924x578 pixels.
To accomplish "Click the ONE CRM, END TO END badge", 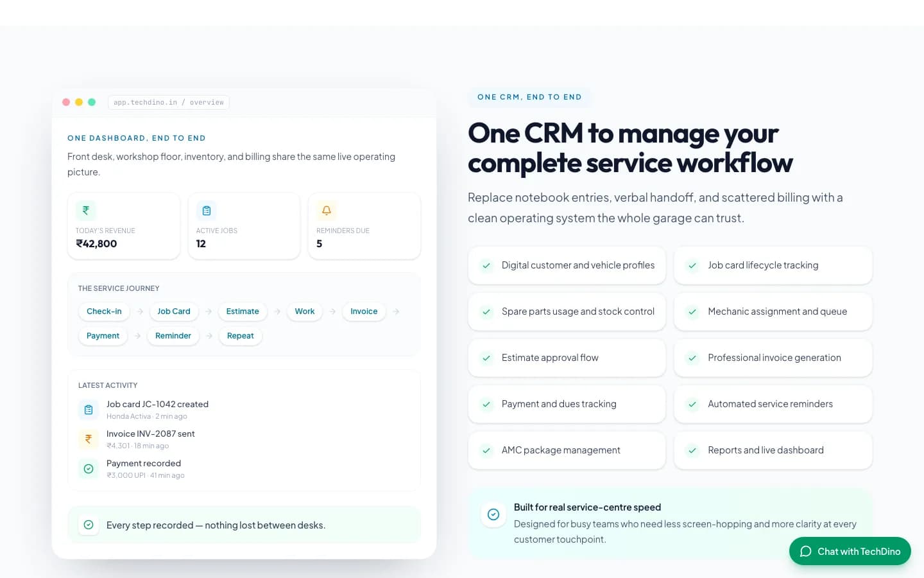I will click(x=529, y=97).
